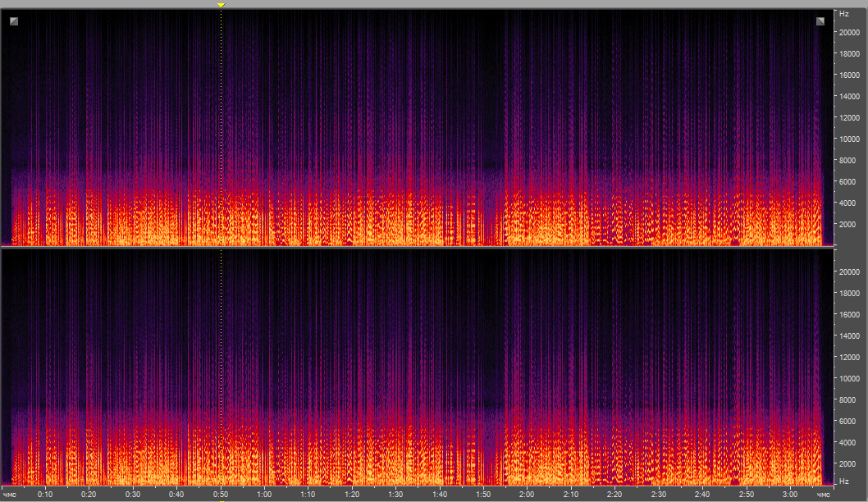Click the чмс label at ruler end
This screenshot has width=868, height=502.
coord(824,495)
